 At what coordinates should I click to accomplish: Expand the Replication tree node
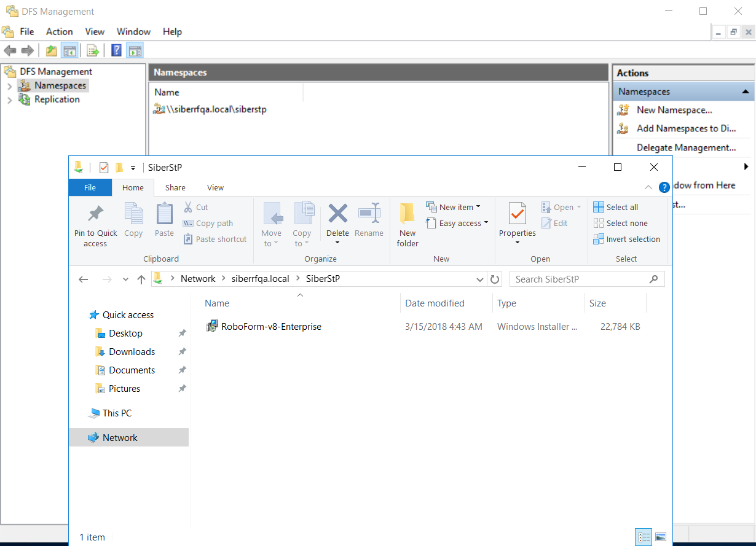point(9,100)
